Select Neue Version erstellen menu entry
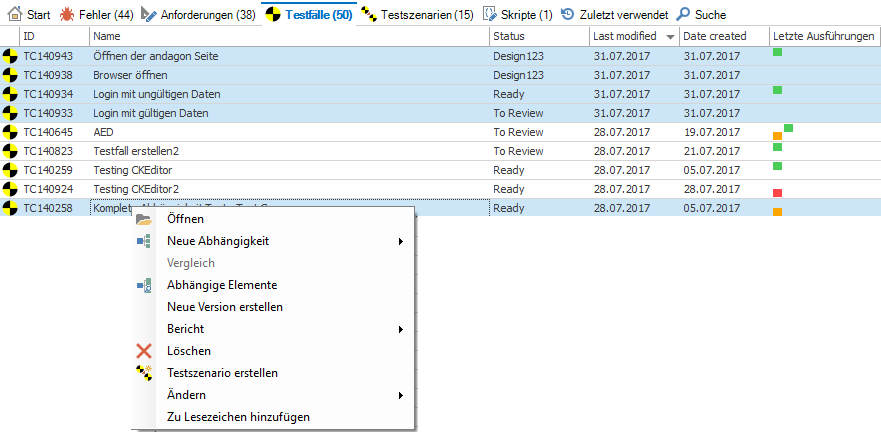 [x=225, y=307]
